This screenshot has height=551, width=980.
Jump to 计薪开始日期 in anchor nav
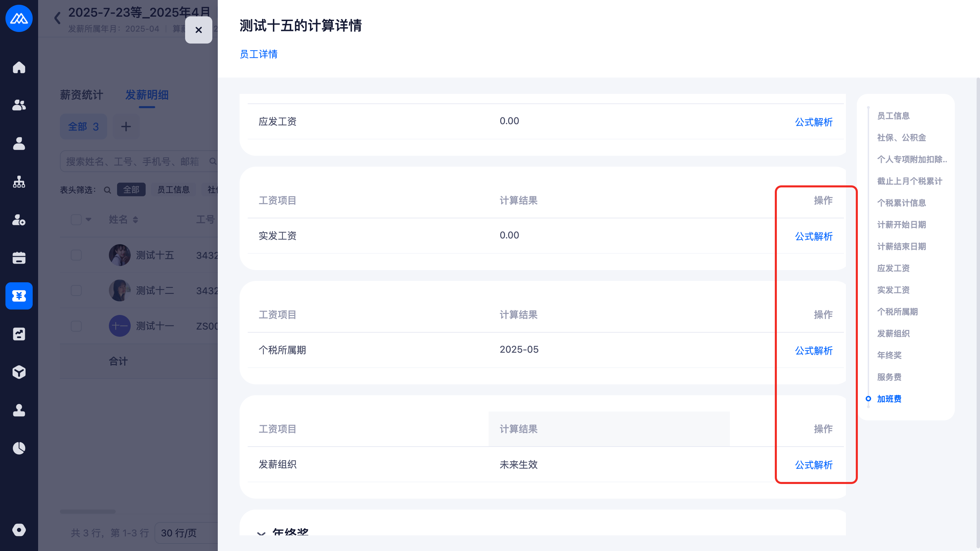point(902,224)
